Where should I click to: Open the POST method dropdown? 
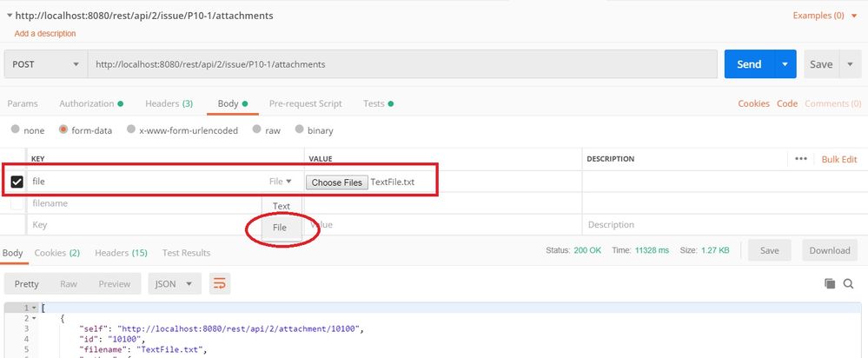(x=46, y=64)
